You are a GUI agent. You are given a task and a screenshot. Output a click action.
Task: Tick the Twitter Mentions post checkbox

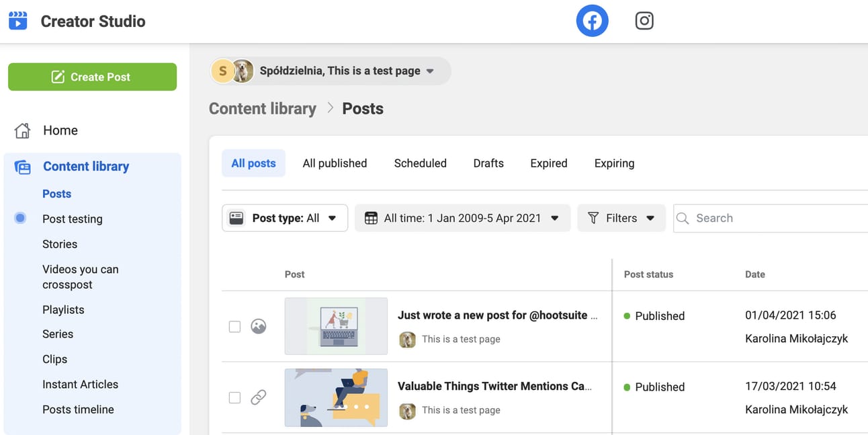tap(234, 397)
